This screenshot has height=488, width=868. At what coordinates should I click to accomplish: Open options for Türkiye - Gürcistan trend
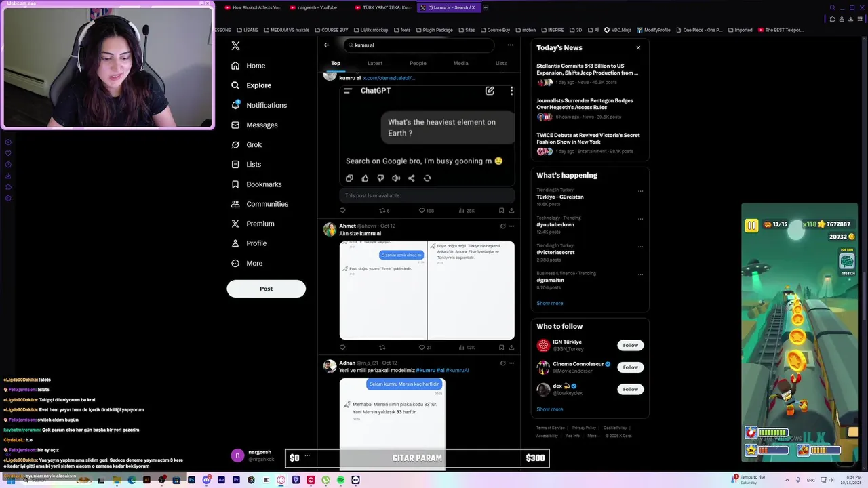640,191
